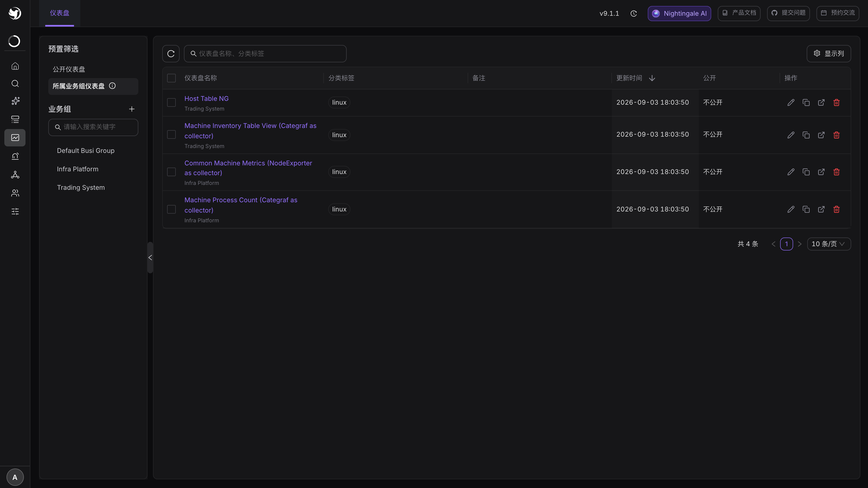Click the dashboard name search field
Screen dimensions: 868x488
[265, 54]
